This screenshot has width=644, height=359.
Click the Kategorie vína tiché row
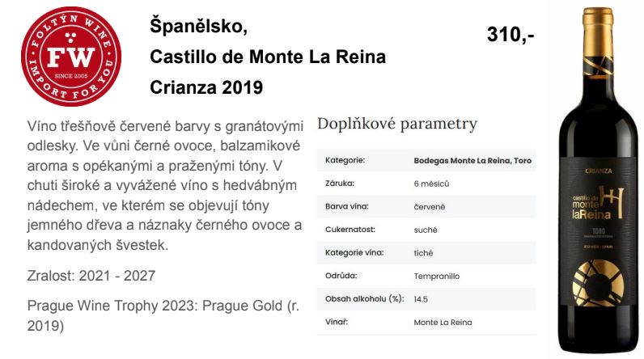click(426, 253)
